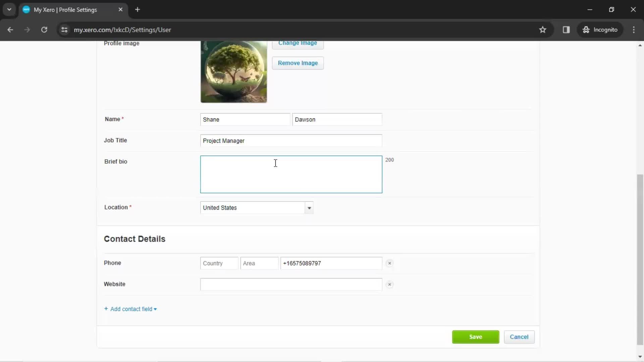This screenshot has width=644, height=362.
Task: Click the page vertical scrollbar thumb
Action: click(x=640, y=260)
